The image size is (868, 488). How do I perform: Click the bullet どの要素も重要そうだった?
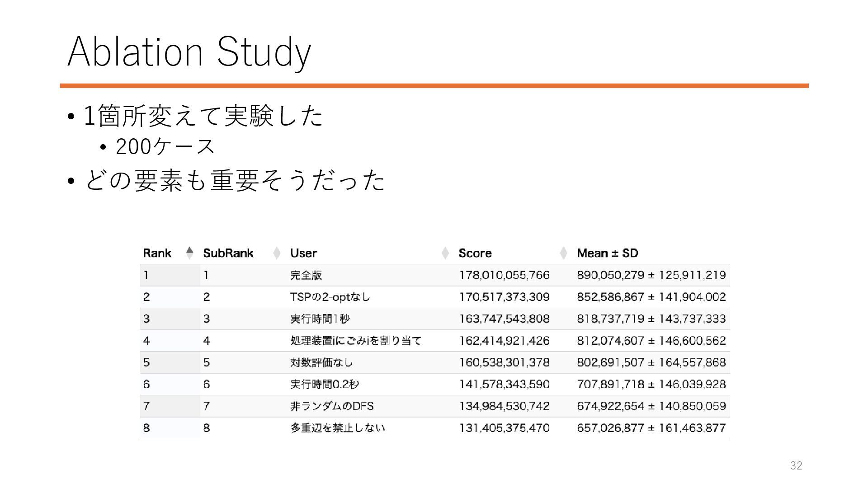pos(235,180)
